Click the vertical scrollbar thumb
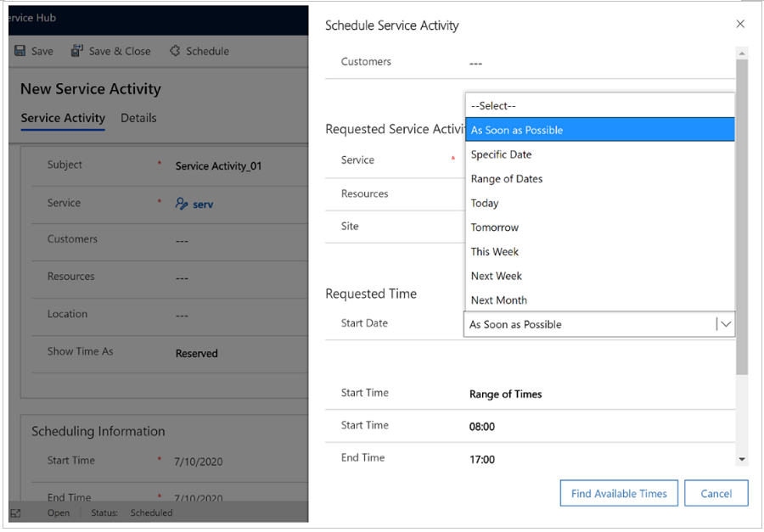The image size is (764, 532). click(x=742, y=217)
